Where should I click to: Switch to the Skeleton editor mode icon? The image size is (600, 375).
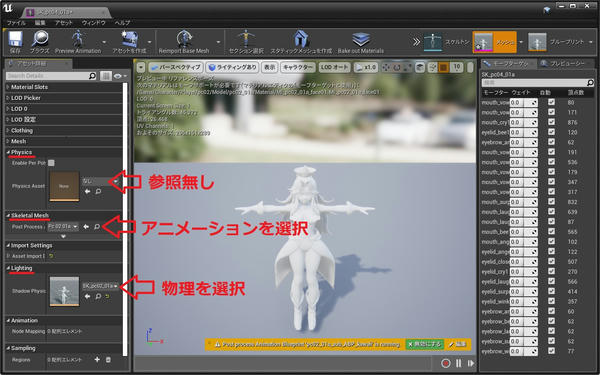coord(432,42)
